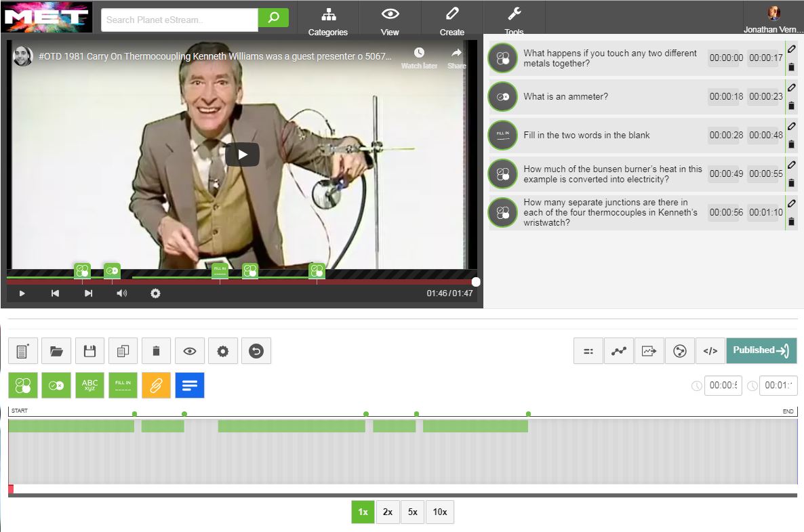Add an attachment with the orange paperclip button
The height and width of the screenshot is (532, 804).
click(157, 386)
